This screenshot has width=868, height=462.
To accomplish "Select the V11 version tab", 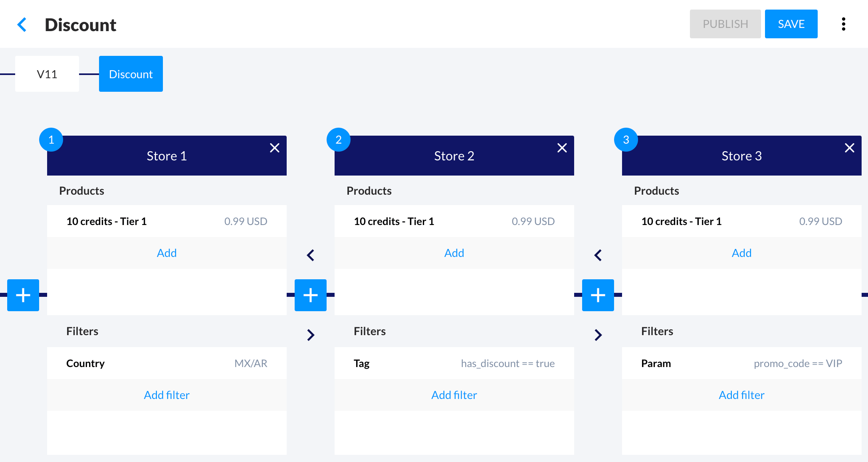I will coord(47,74).
